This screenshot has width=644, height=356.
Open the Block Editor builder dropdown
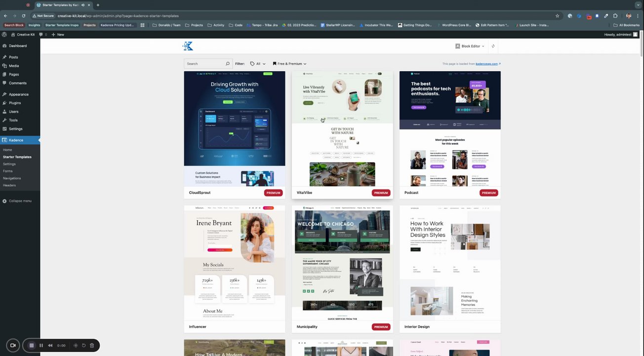[470, 46]
